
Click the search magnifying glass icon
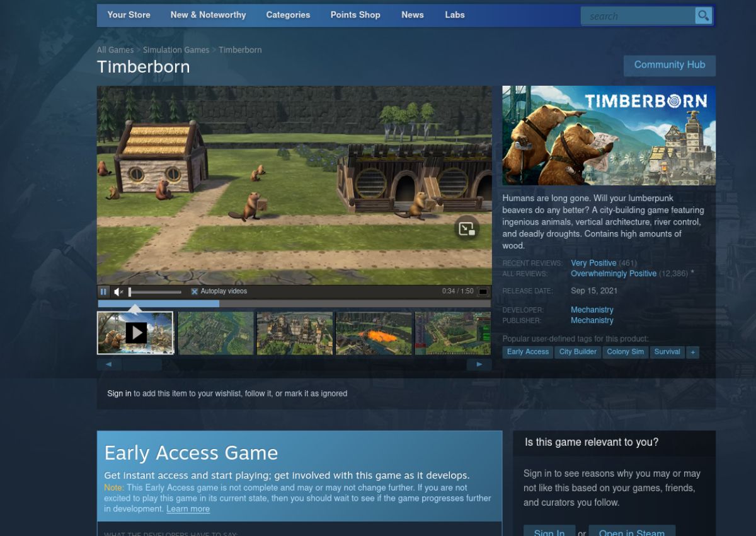[702, 16]
